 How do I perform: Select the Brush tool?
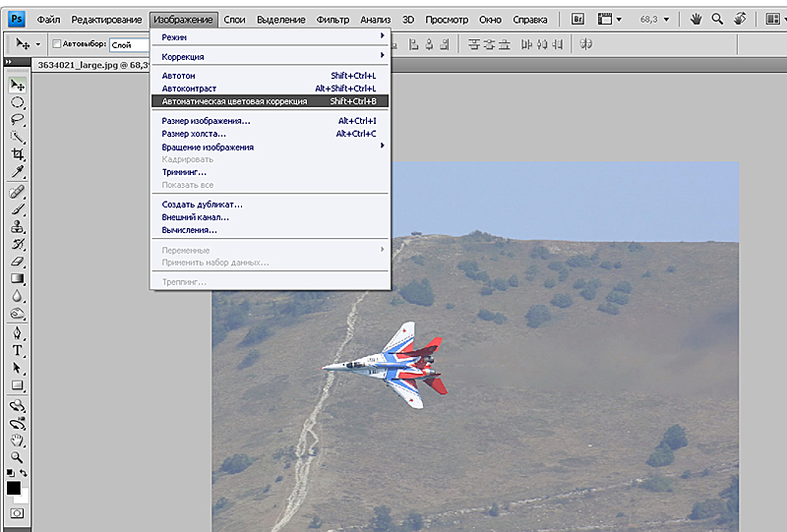point(18,209)
